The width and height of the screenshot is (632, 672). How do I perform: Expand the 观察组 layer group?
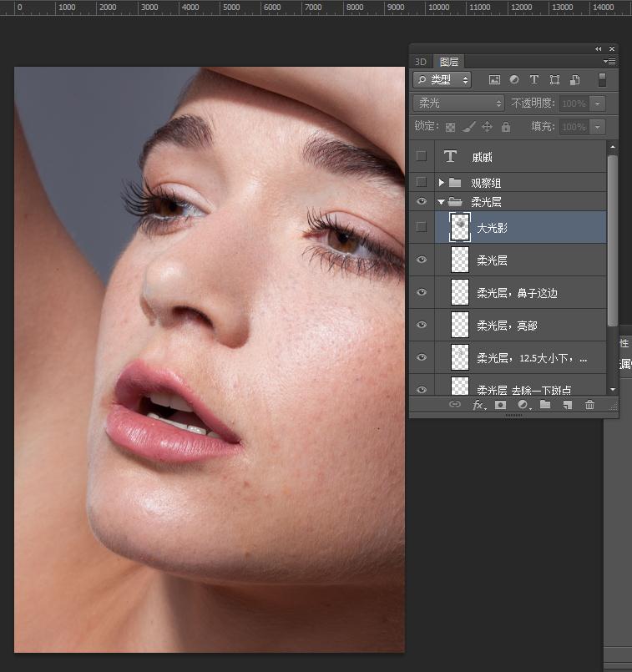pos(441,182)
